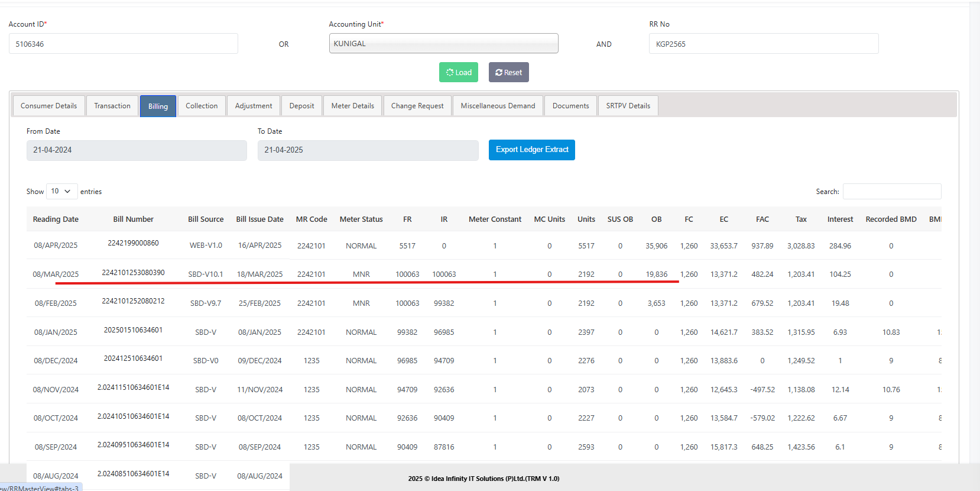Click bill source SBD-V9.7
Image resolution: width=980 pixels, height=491 pixels.
(x=206, y=303)
